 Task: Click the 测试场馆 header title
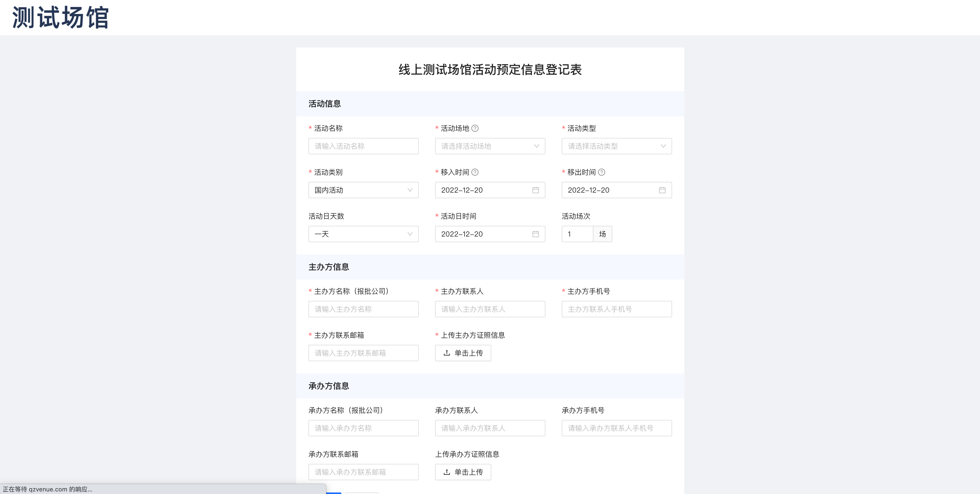[61, 18]
